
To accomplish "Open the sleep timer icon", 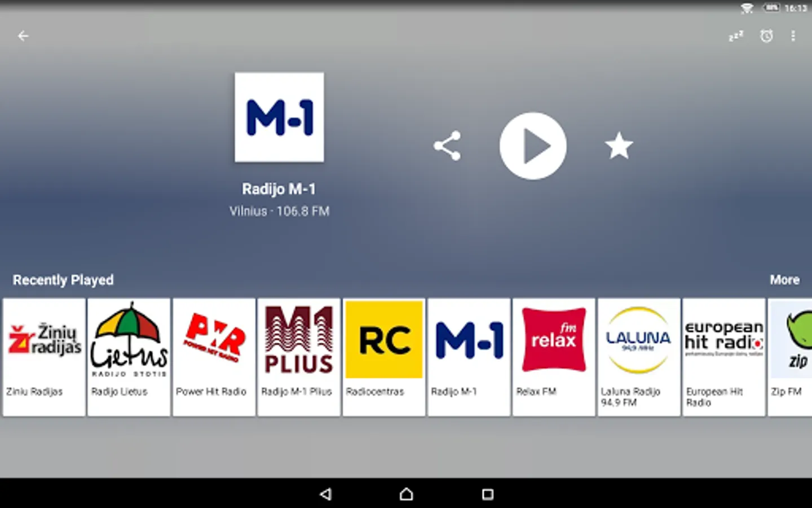I will click(736, 36).
